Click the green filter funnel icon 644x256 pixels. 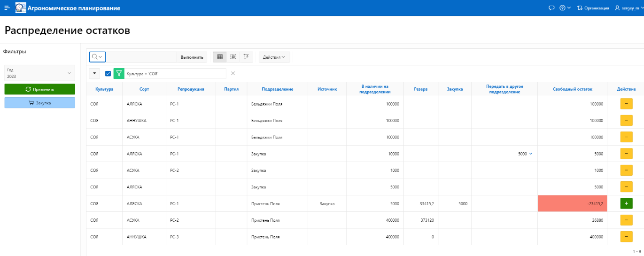(x=119, y=73)
